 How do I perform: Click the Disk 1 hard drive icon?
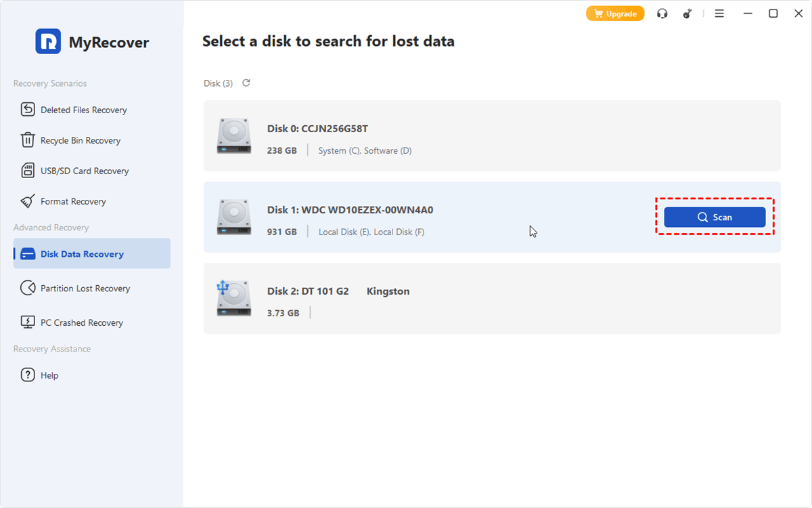(x=234, y=217)
